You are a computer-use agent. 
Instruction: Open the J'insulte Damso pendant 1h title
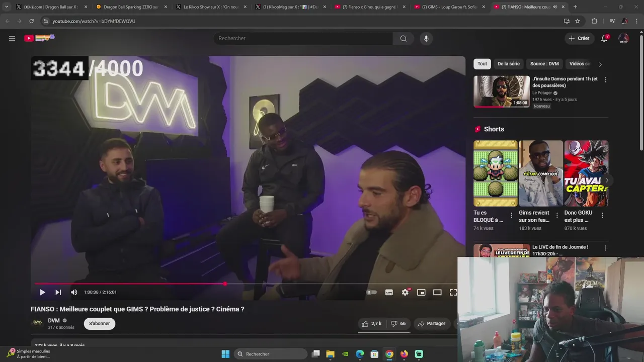coord(565,82)
